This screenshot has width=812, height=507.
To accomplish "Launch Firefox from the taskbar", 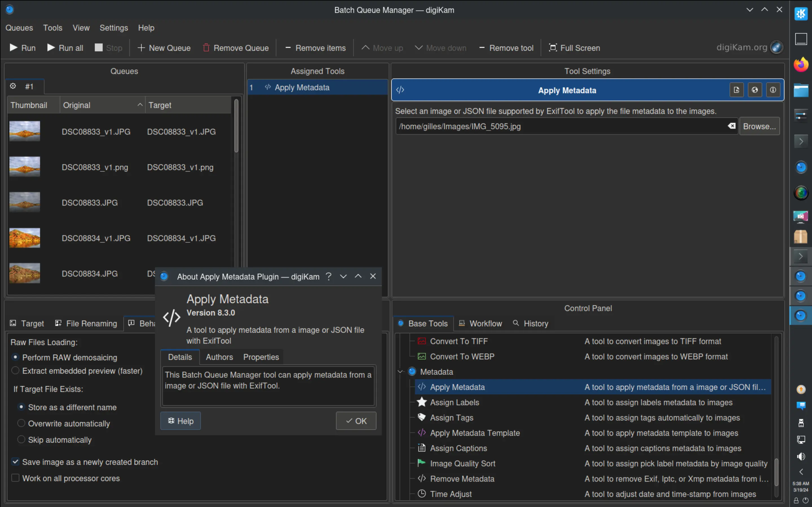I will (x=801, y=65).
